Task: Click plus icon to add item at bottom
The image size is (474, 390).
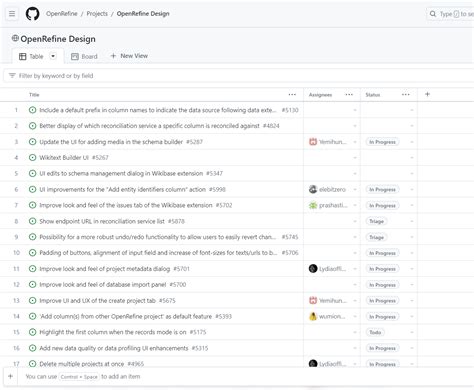Action: pyautogui.click(x=10, y=376)
